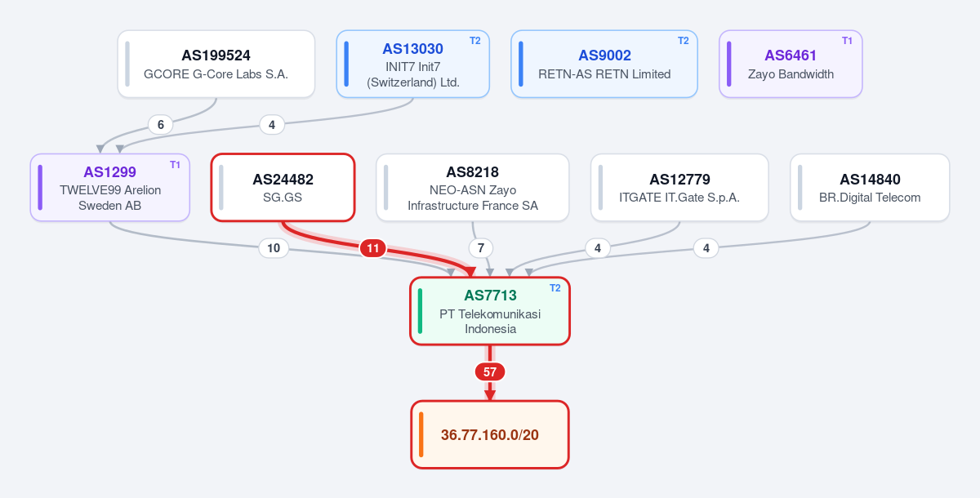
Task: Click the T1 badge on AS6461
Action: coord(847,41)
